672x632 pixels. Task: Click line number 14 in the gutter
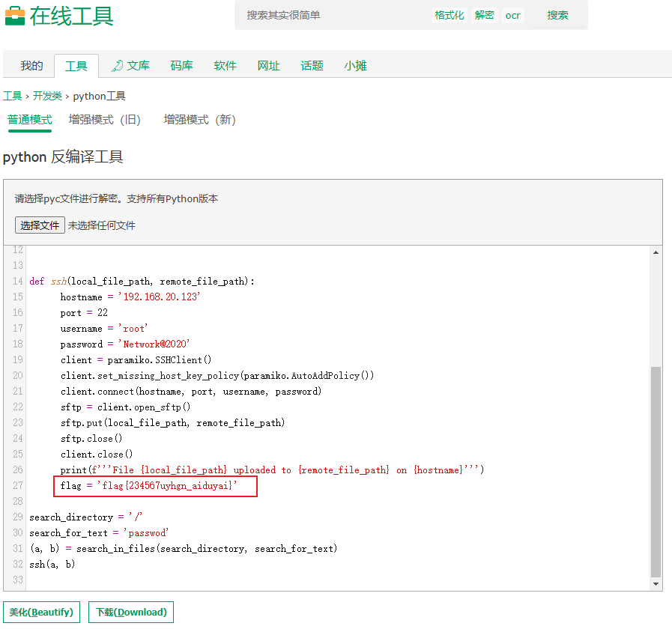(x=17, y=281)
